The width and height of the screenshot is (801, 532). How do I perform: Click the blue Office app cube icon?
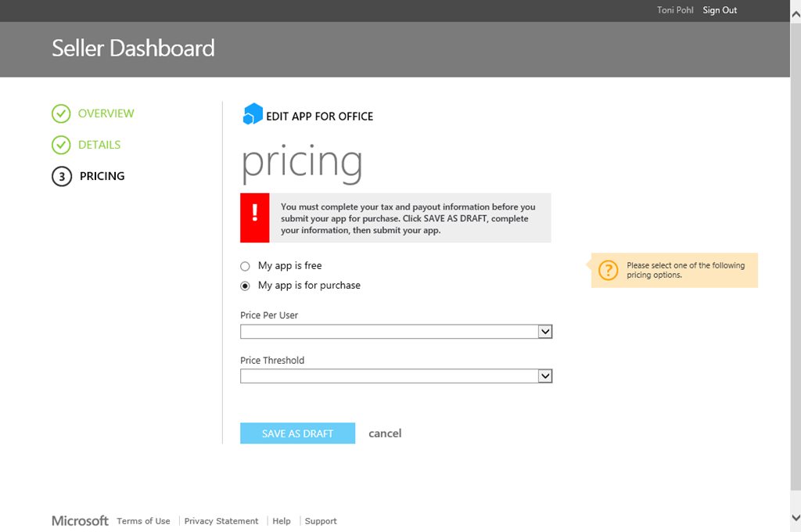click(253, 114)
